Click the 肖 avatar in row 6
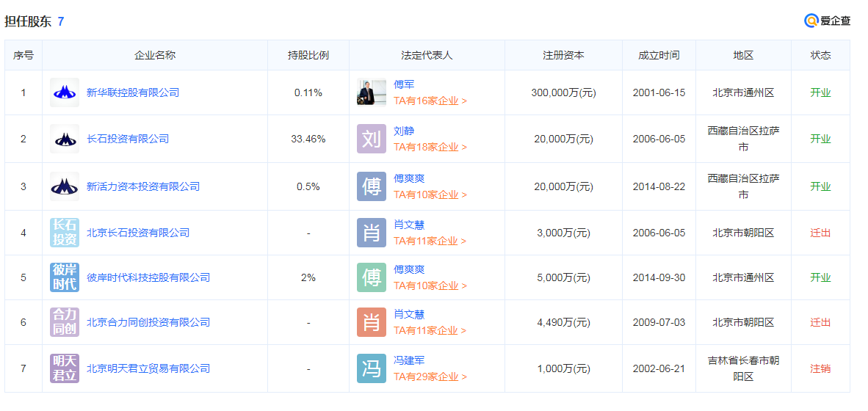Screen dimensions: 868x411 click(x=372, y=322)
